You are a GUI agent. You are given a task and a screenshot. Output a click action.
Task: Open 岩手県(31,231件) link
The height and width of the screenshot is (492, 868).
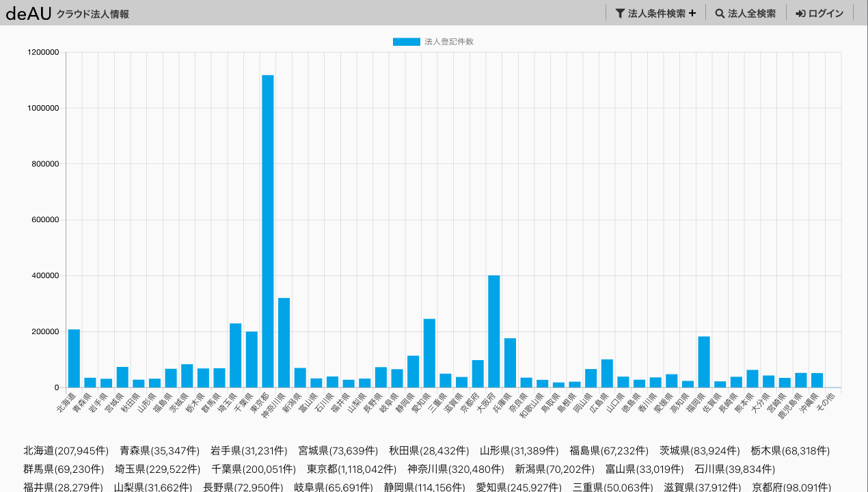pos(249,451)
